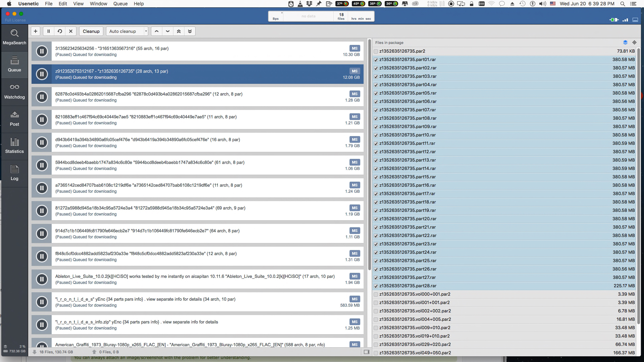Select the 81272a5988d945a download row
Screen dimensions: 644x362
pyautogui.click(x=197, y=211)
